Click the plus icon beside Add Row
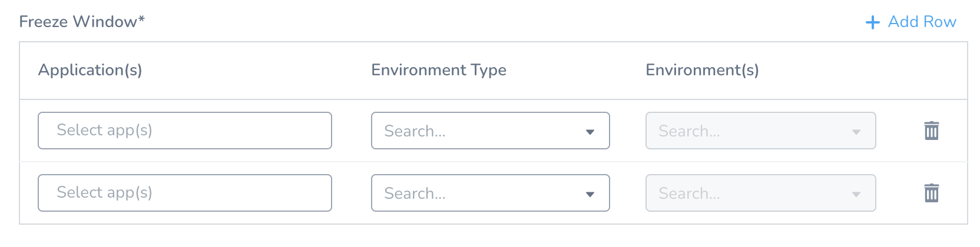This screenshot has width=980, height=247. tap(872, 22)
